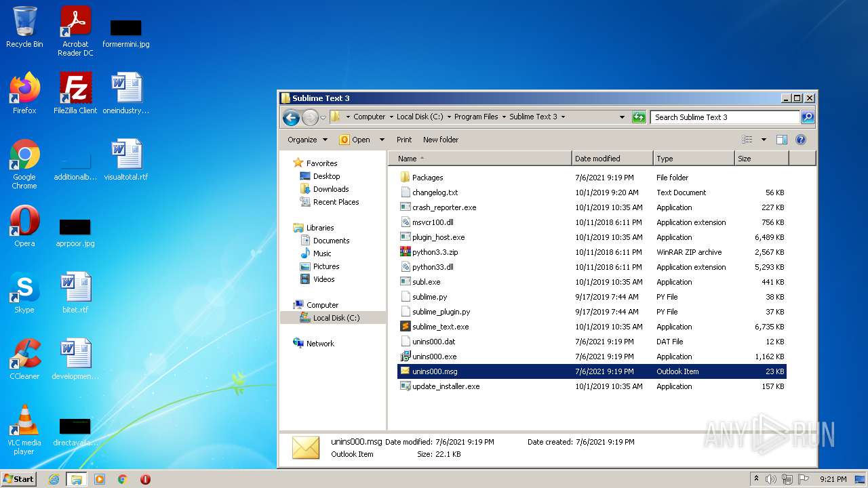This screenshot has height=488, width=868.
Task: Open recent pages dropdown next to Forward
Action: pos(323,117)
